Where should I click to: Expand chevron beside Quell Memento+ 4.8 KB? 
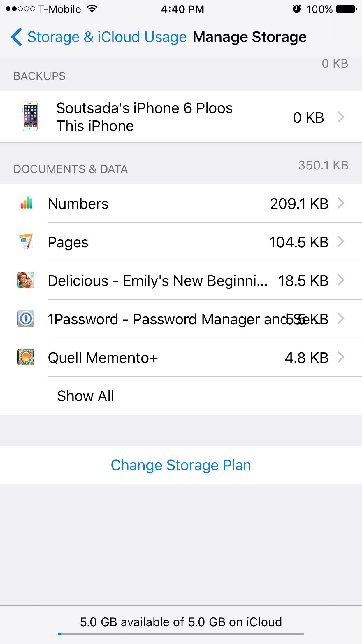click(341, 357)
